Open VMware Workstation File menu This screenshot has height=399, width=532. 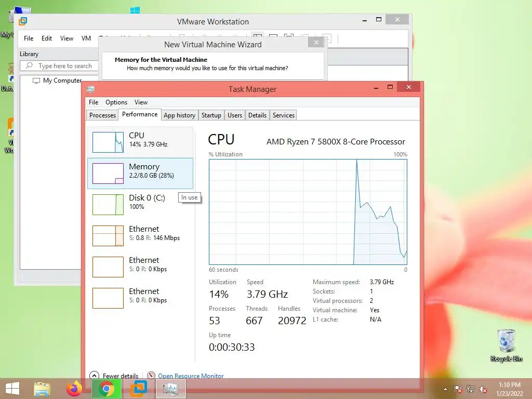(x=29, y=38)
